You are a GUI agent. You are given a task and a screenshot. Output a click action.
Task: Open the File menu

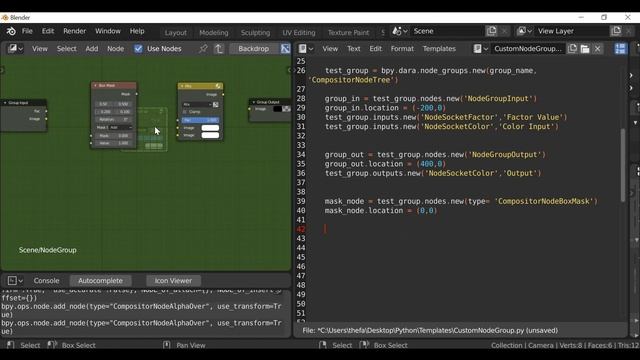click(27, 31)
